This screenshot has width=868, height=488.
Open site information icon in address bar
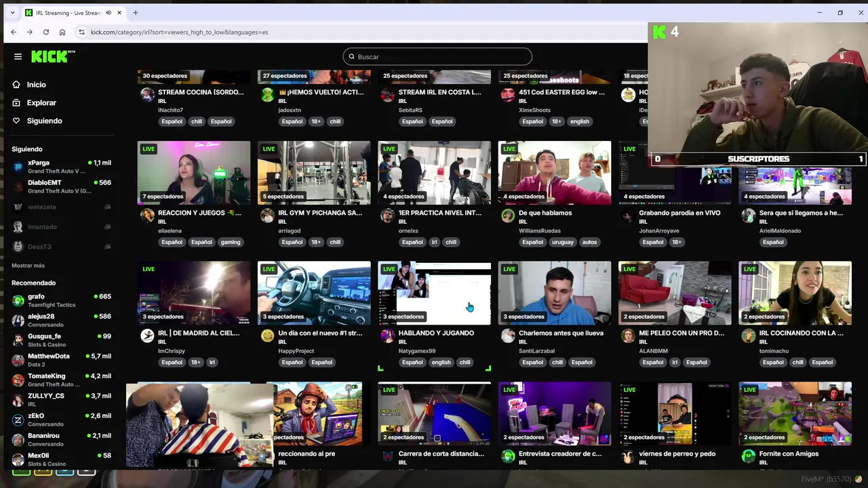81,32
